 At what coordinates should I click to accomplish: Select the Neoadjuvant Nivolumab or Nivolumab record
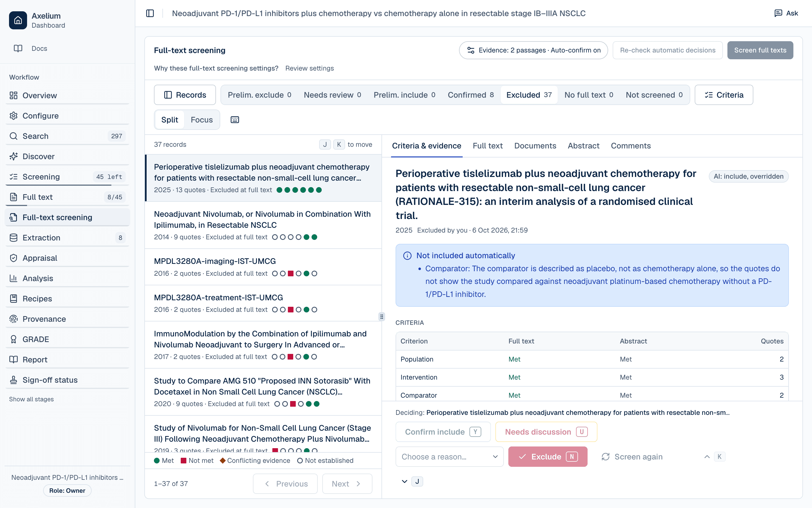coord(263,225)
